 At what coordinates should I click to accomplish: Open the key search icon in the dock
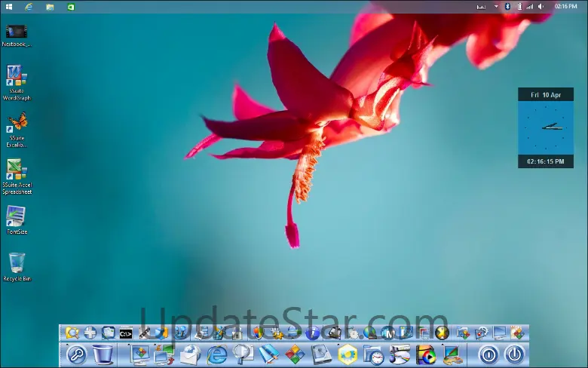[76, 354]
